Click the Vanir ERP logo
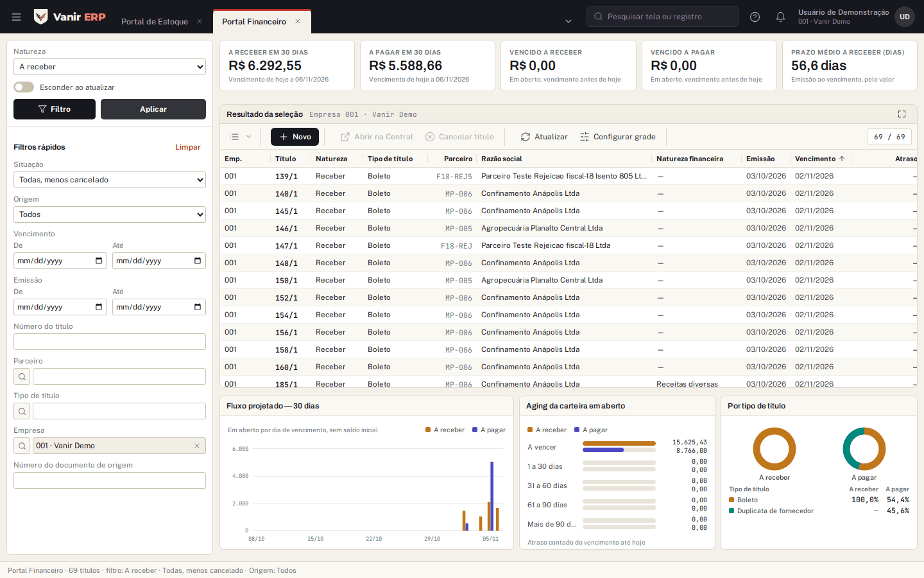This screenshot has width=924, height=578. point(69,17)
